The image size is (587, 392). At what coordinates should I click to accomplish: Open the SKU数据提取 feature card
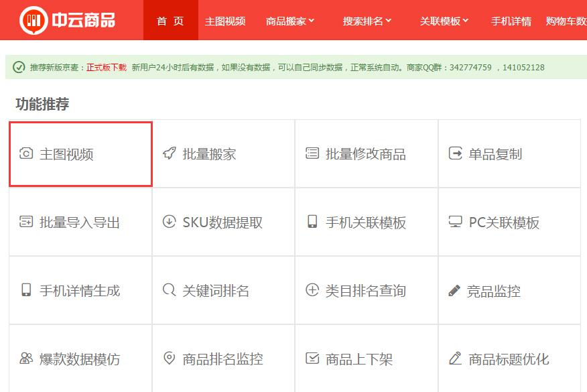[x=224, y=222]
